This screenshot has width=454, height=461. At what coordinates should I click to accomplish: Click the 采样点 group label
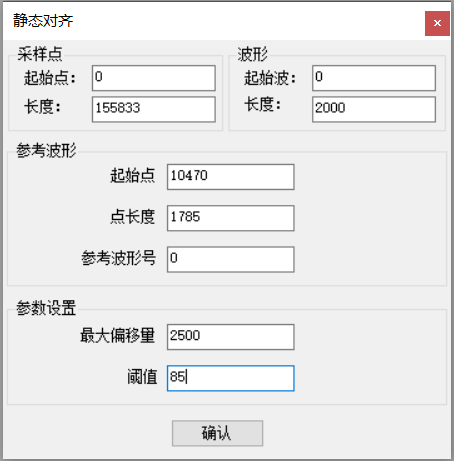(40, 54)
